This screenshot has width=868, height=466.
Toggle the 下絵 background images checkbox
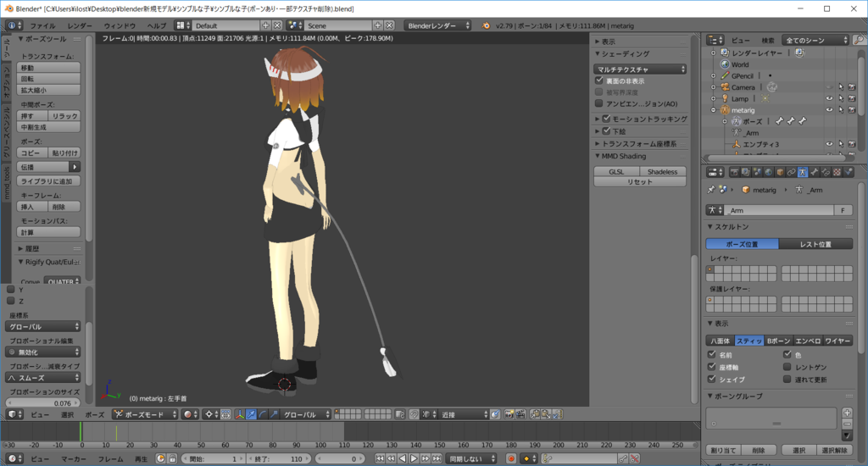point(607,131)
